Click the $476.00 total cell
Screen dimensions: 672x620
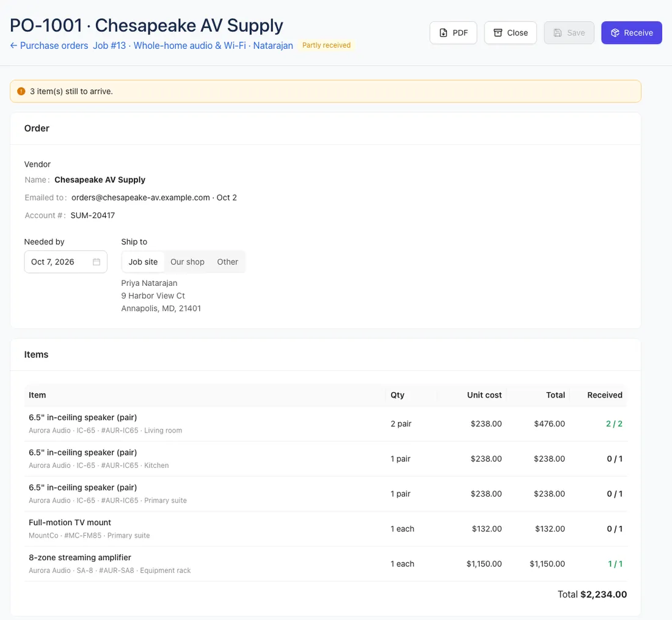click(549, 424)
